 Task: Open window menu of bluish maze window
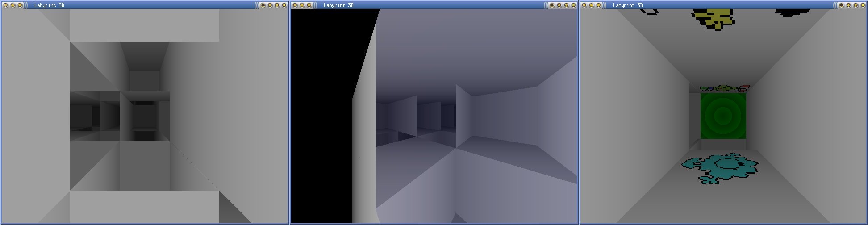295,5
